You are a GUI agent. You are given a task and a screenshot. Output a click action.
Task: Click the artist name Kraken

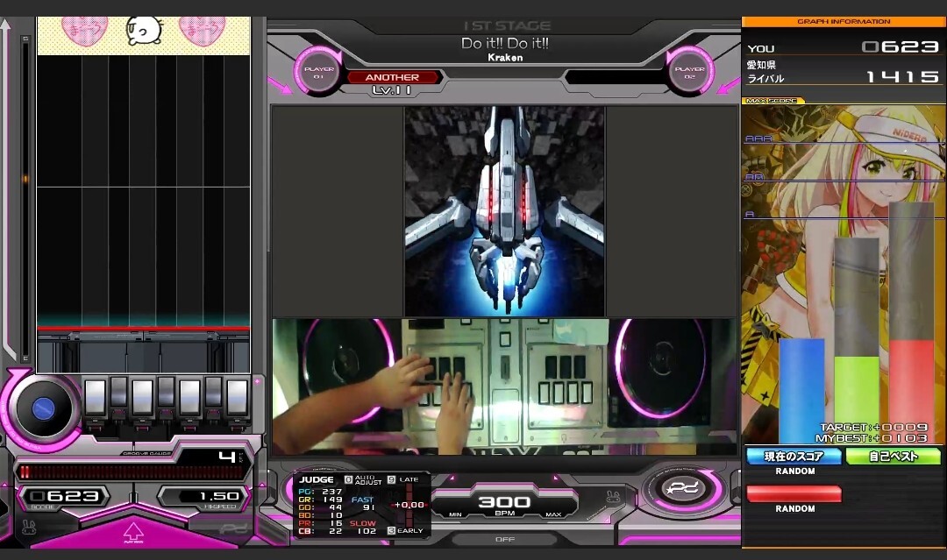[x=506, y=57]
